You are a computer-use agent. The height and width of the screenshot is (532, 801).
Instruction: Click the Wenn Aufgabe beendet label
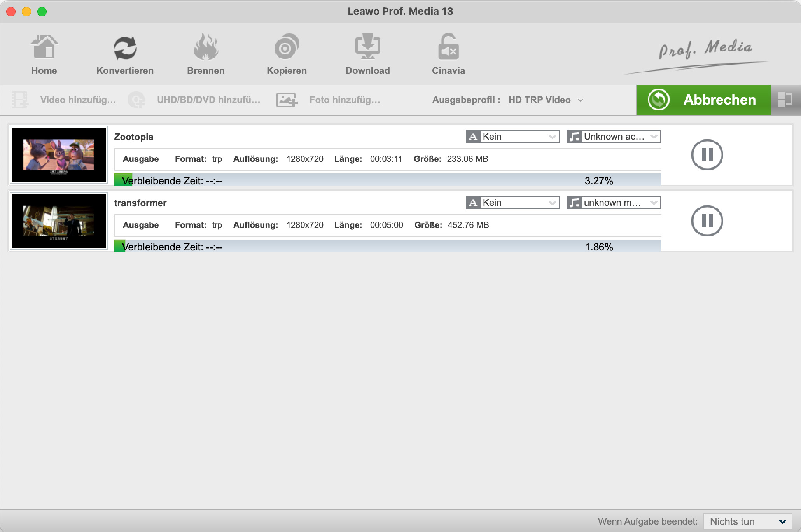pyautogui.click(x=648, y=521)
